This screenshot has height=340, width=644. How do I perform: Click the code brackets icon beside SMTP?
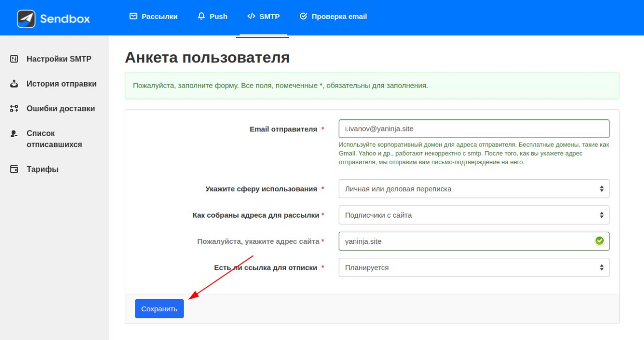tap(251, 16)
